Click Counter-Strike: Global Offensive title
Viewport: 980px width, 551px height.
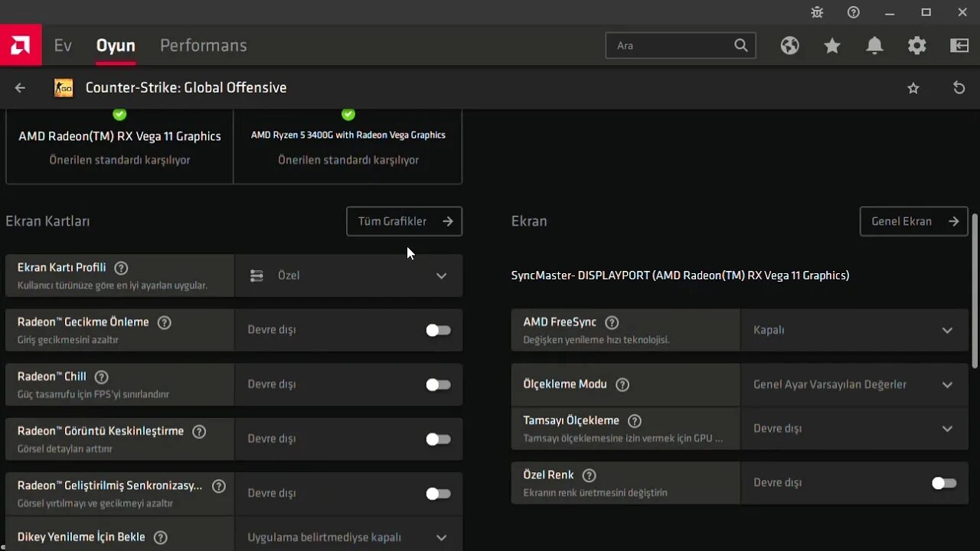coord(186,88)
